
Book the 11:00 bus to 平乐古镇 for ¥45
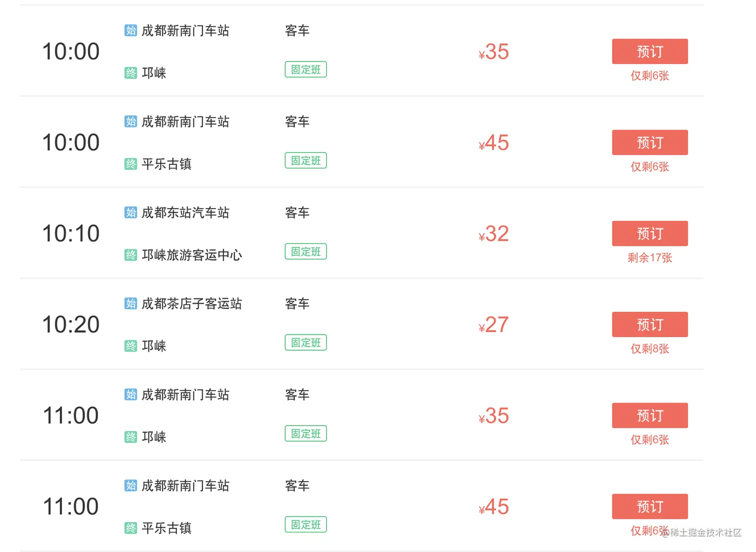(x=649, y=507)
